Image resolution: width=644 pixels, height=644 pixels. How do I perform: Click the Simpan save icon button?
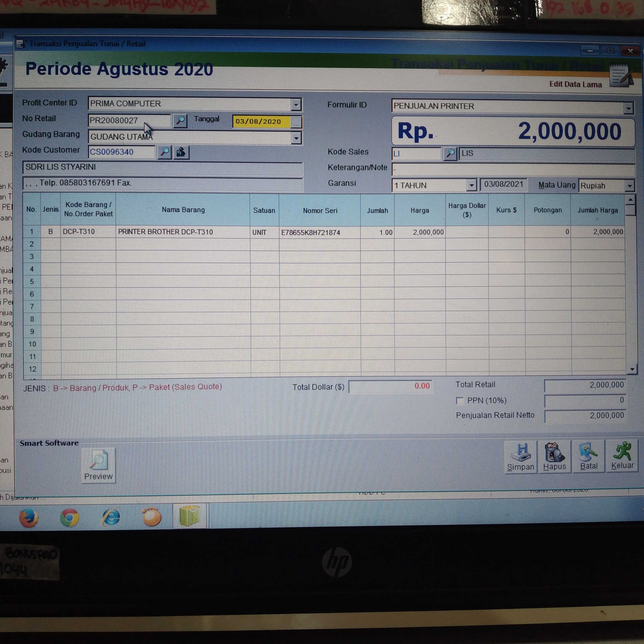click(x=521, y=456)
